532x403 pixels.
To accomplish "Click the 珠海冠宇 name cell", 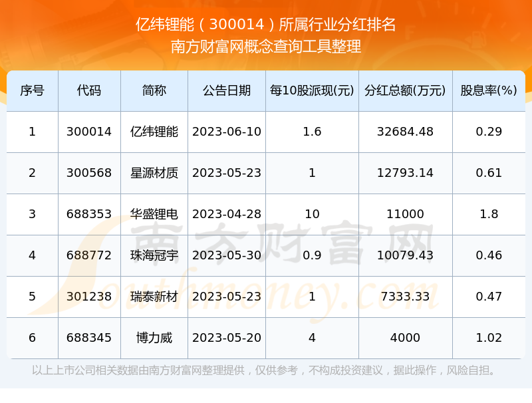I will [x=154, y=255].
